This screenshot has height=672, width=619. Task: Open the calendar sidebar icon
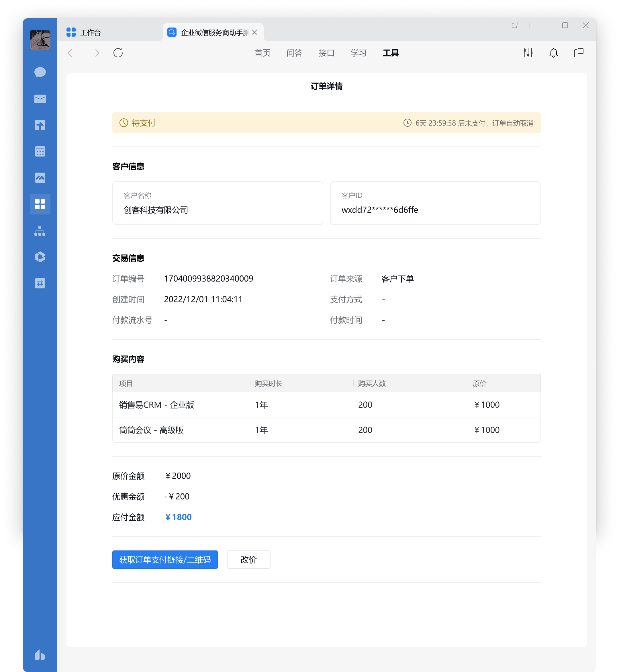point(40,151)
